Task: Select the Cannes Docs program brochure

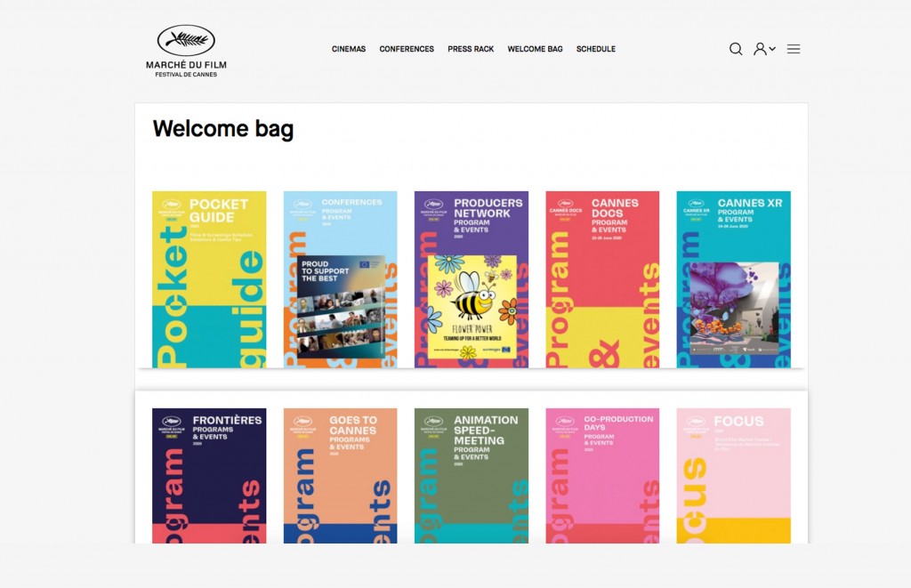Action: [602, 279]
